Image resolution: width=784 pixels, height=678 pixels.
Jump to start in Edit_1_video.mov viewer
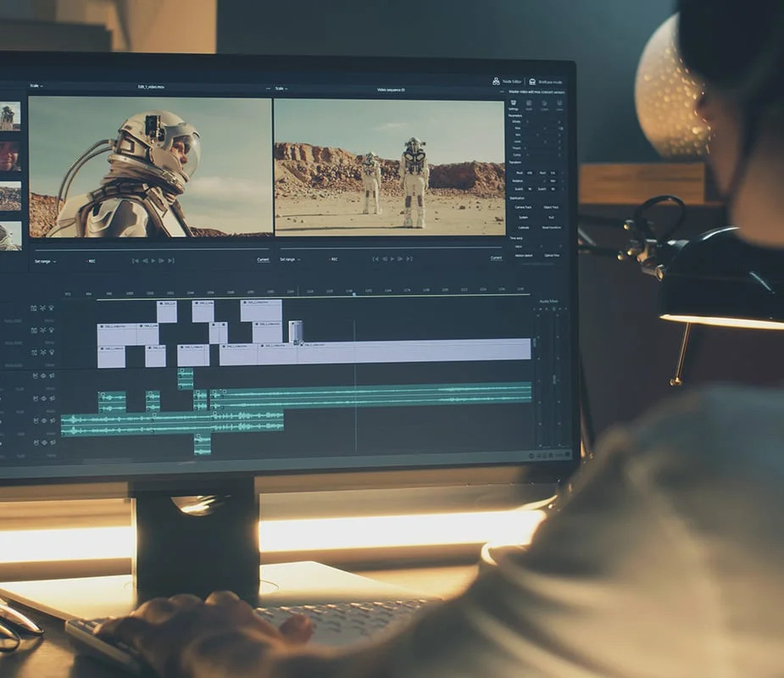[x=135, y=260]
